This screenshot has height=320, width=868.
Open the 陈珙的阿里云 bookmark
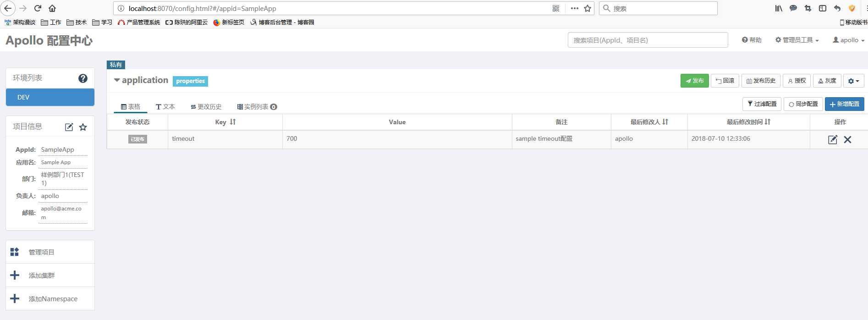pyautogui.click(x=187, y=22)
